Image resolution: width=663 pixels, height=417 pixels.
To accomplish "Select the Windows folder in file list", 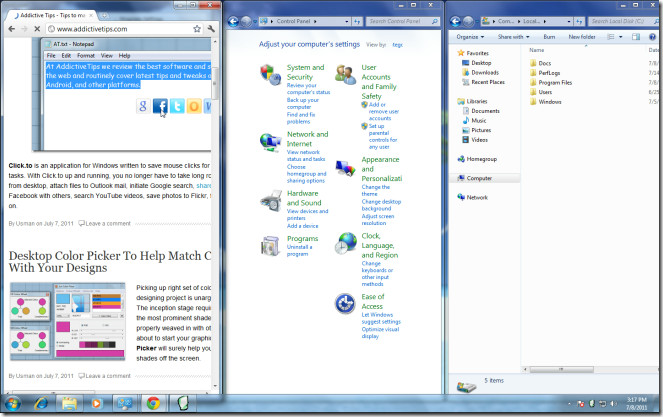I will click(x=550, y=102).
